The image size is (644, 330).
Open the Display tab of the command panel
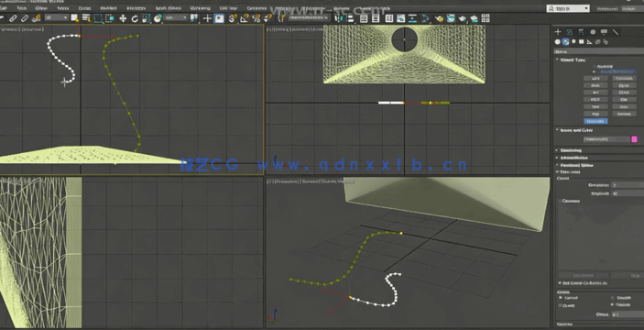point(604,32)
